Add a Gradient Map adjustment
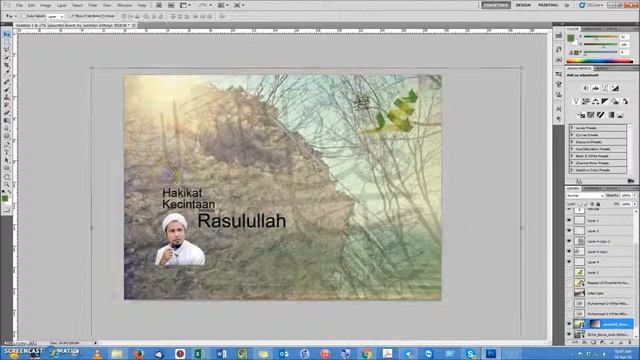 click(x=610, y=115)
